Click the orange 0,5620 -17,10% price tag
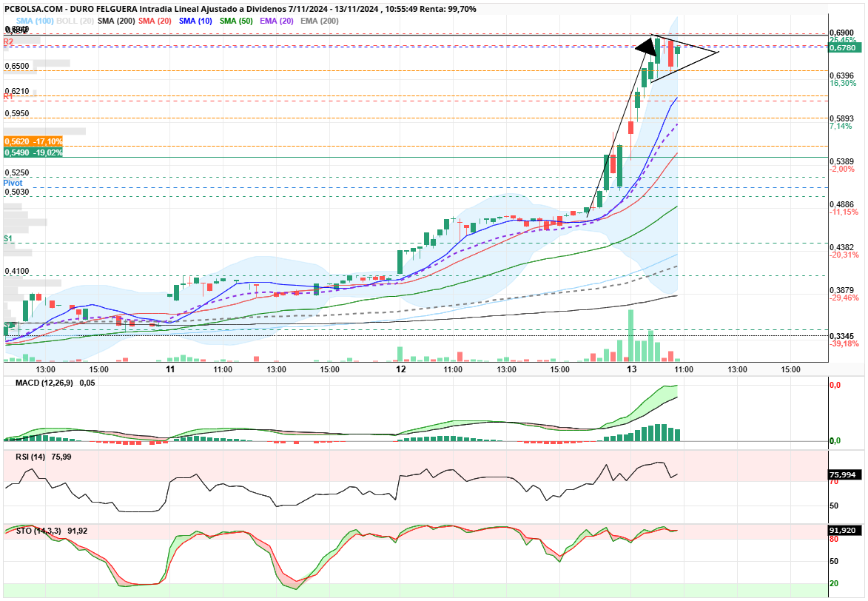 (x=33, y=142)
